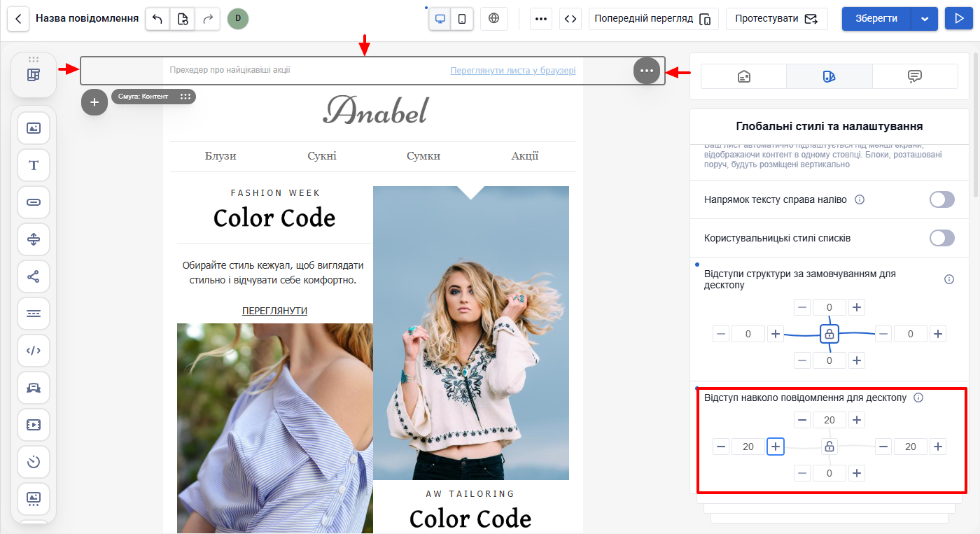The image size is (980, 534).
Task: Click the Попередній перегляд button
Action: point(653,19)
